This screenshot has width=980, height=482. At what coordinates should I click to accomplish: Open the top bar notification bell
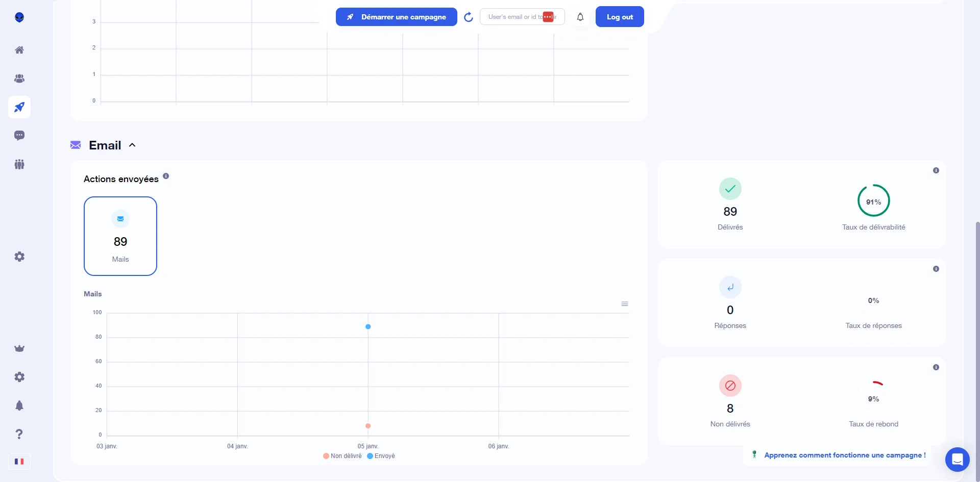tap(580, 17)
